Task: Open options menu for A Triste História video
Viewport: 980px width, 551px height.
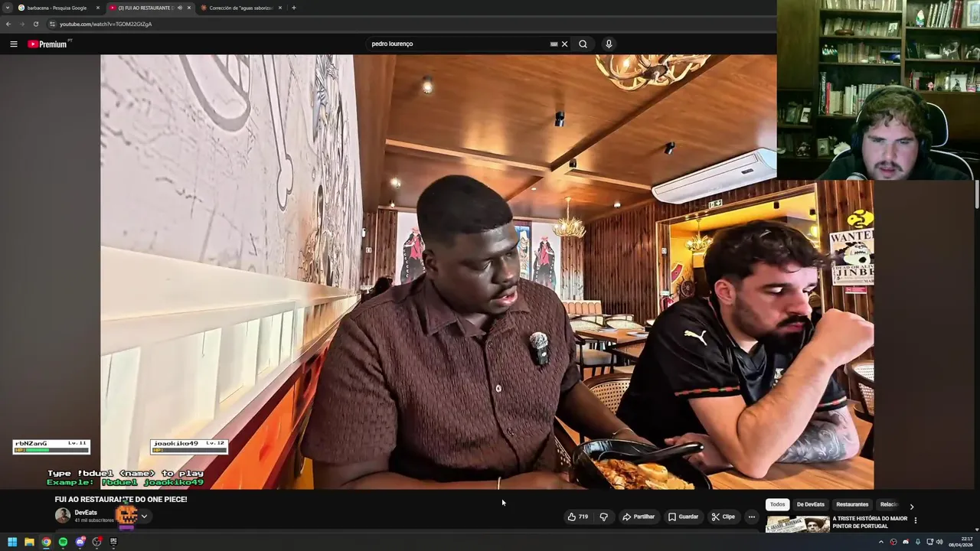Action: [915, 520]
